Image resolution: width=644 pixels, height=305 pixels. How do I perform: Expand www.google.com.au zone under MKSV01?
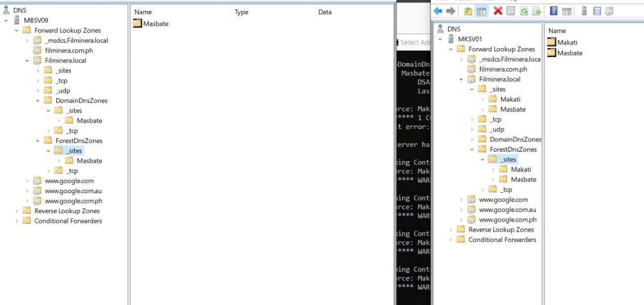[461, 210]
